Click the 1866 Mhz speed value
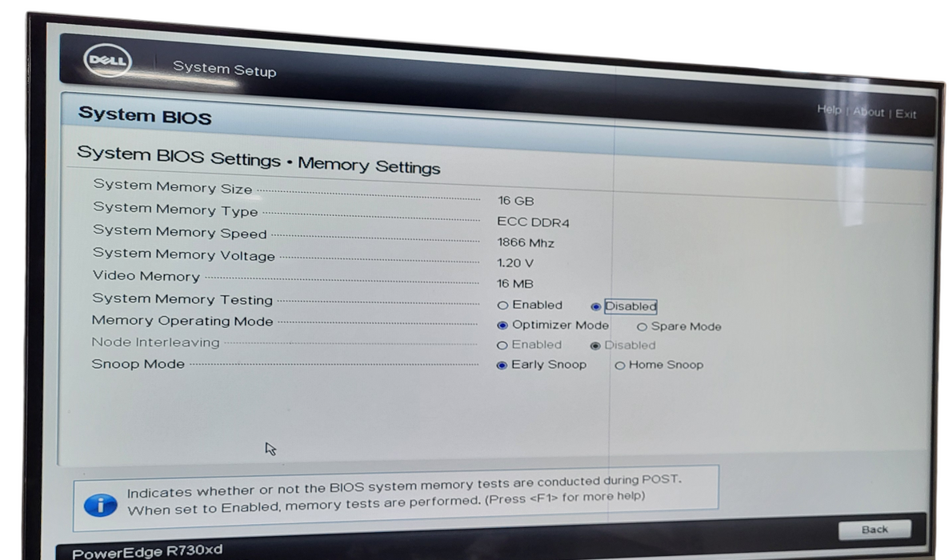The image size is (949, 560). [526, 242]
